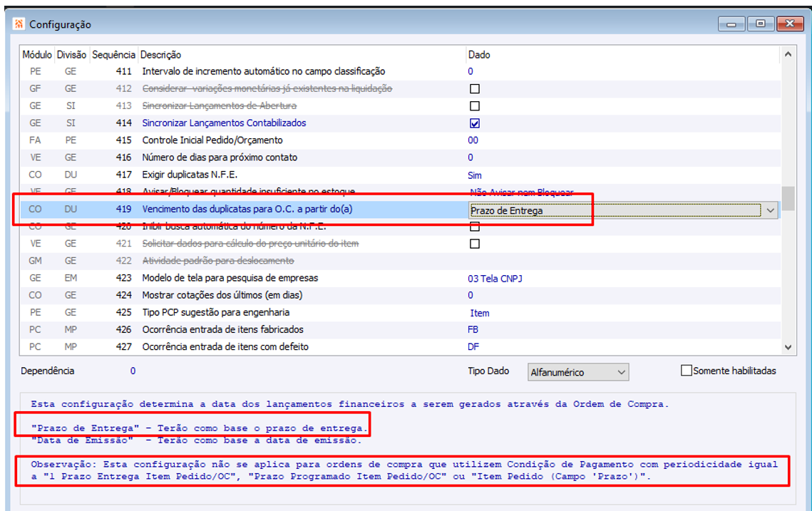Click the scrollbar down arrow

(788, 347)
